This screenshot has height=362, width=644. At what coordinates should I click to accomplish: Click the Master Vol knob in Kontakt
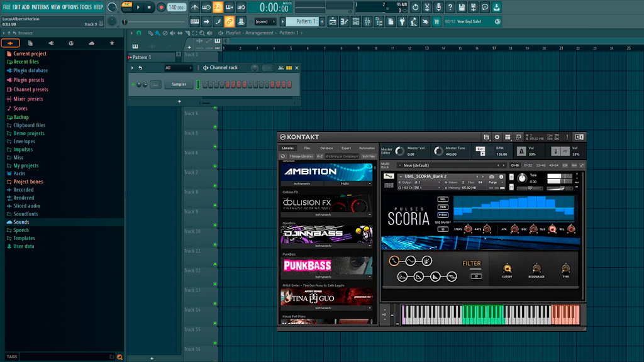[399, 151]
